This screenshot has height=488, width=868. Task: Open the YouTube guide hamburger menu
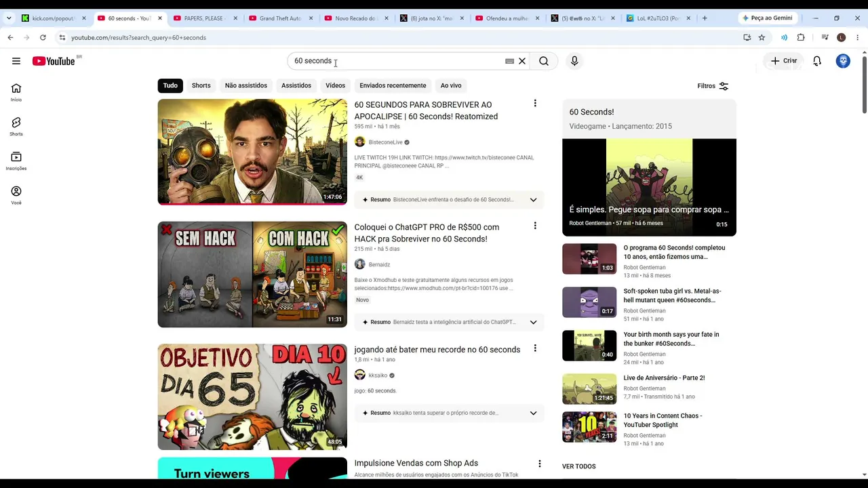tap(16, 61)
